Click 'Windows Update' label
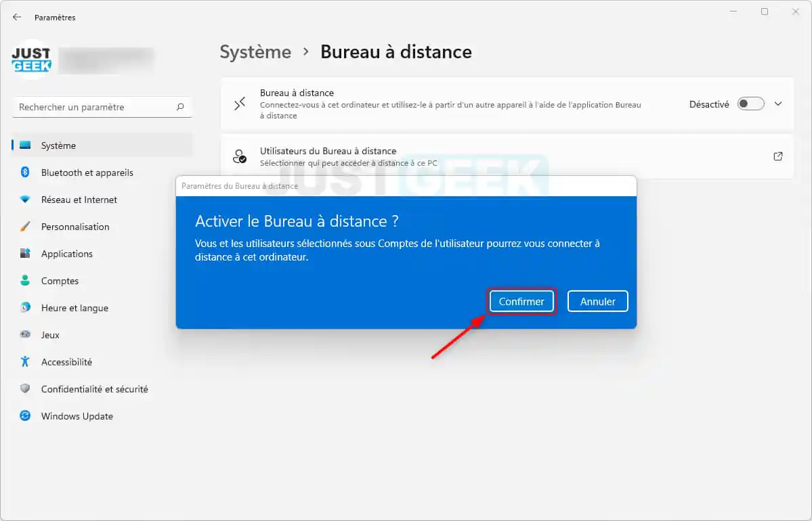The height and width of the screenshot is (521, 812). click(x=77, y=416)
